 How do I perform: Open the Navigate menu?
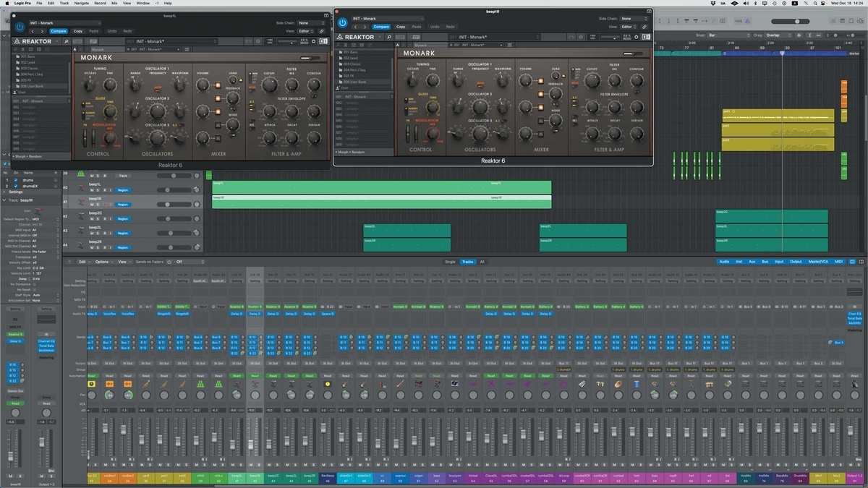pos(82,3)
